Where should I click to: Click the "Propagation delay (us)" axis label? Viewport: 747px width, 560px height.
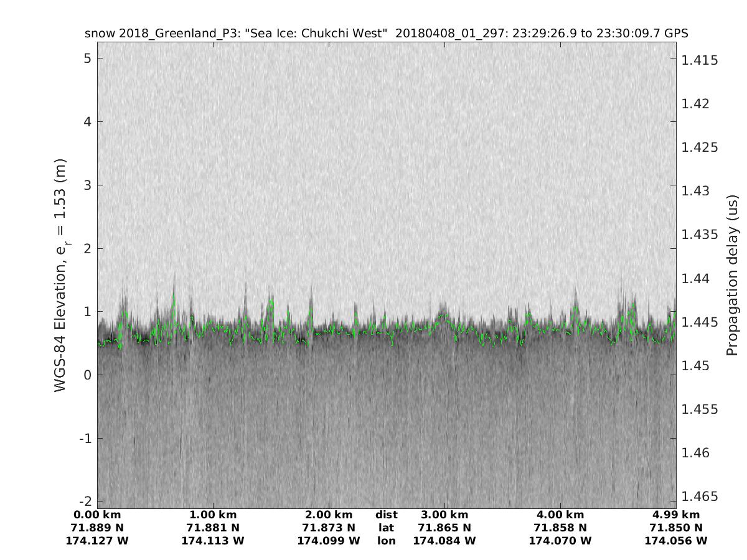tap(732, 275)
